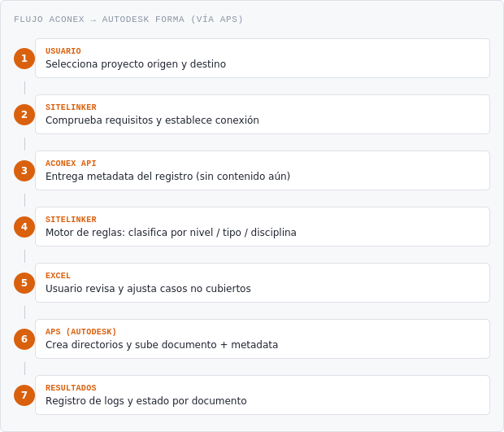The image size is (504, 432).
Task: Click the SITELINKER label in step 2
Action: (x=71, y=107)
